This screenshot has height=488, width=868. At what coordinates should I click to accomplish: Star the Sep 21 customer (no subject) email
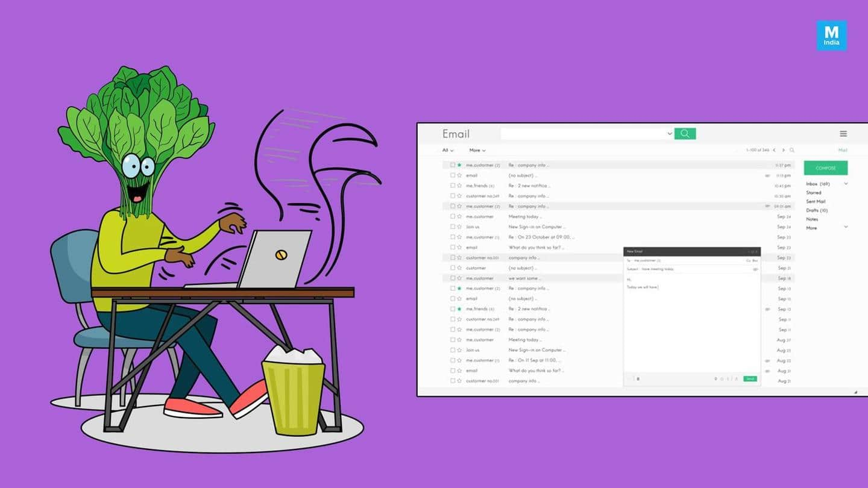pyautogui.click(x=459, y=268)
